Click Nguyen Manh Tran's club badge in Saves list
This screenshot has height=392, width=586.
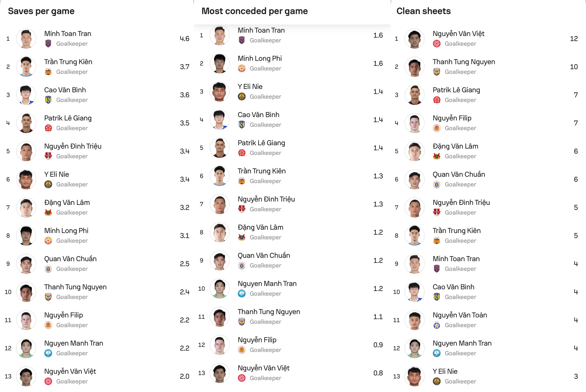pyautogui.click(x=48, y=353)
